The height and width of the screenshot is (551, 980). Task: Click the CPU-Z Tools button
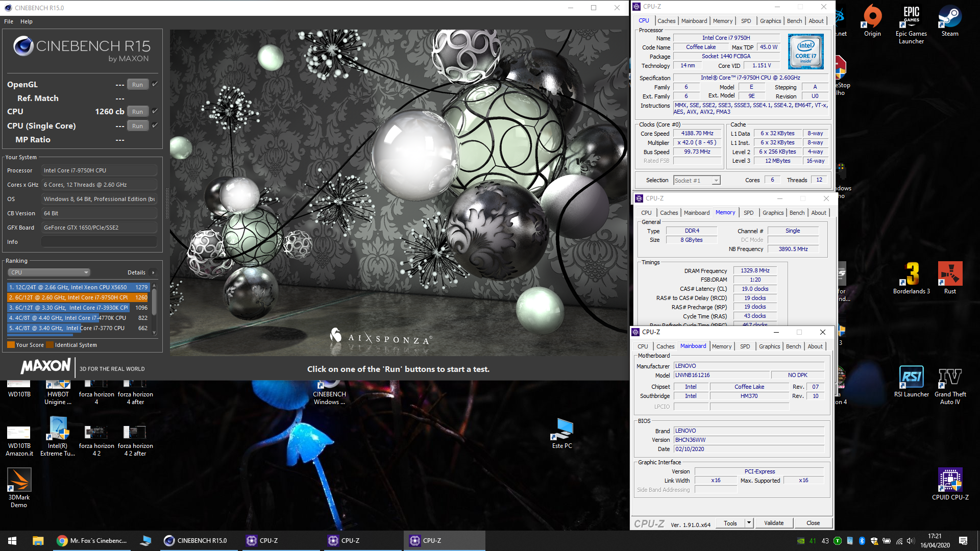[730, 523]
